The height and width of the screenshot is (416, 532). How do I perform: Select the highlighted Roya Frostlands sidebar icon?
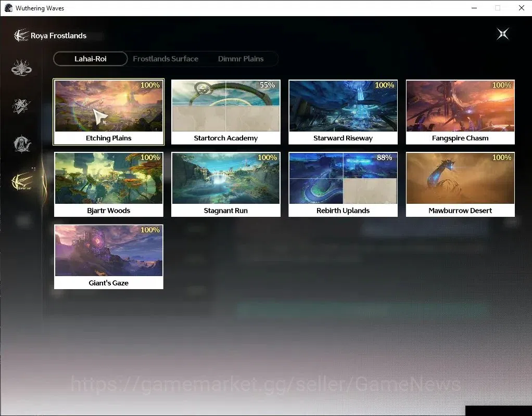click(22, 182)
